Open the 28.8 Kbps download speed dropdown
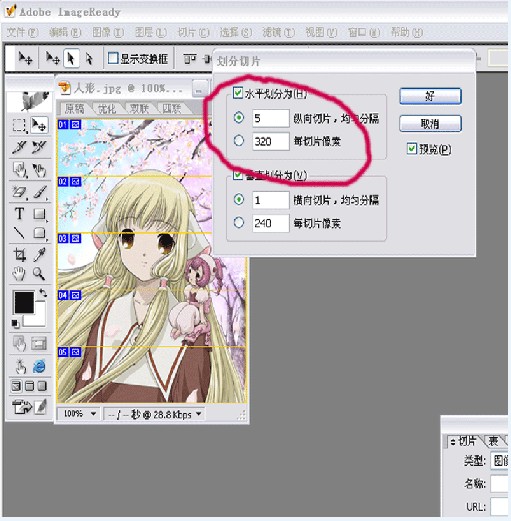The image size is (511, 521). pyautogui.click(x=199, y=414)
